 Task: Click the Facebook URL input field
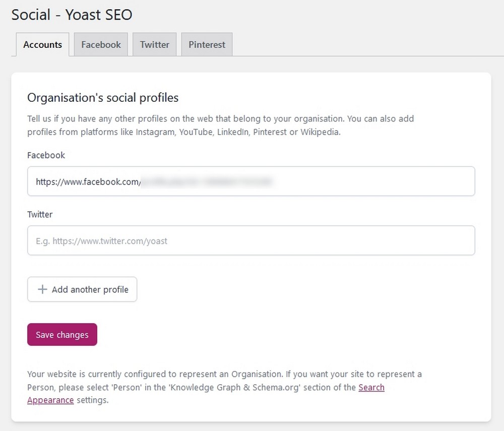coord(251,181)
